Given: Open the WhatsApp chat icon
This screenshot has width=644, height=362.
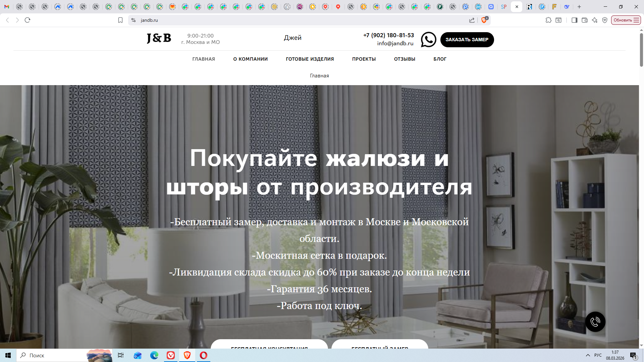Looking at the screenshot, I should pos(428,40).
